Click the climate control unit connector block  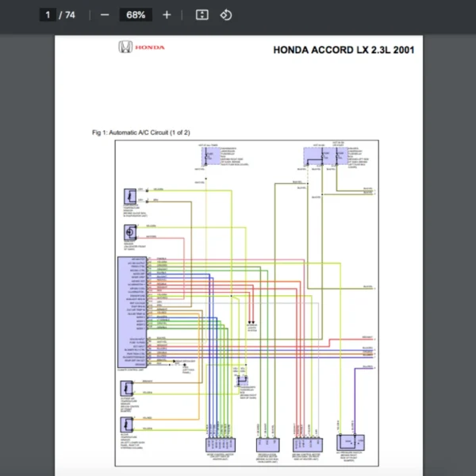click(x=132, y=313)
